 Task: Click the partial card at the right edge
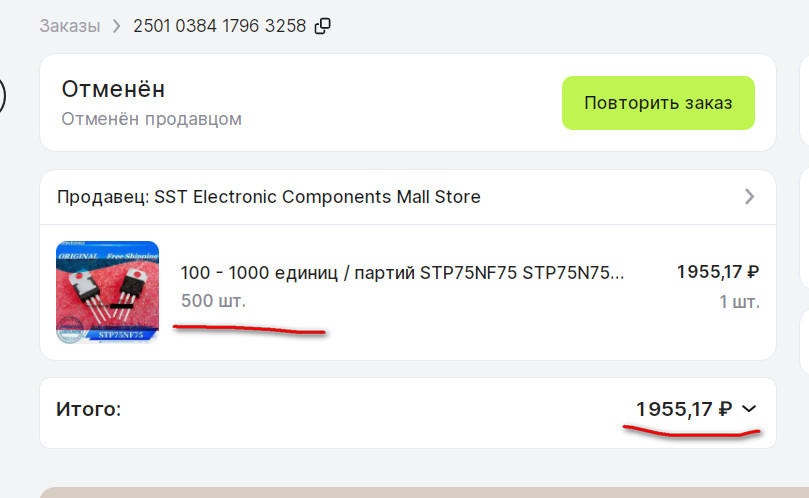coord(804,100)
